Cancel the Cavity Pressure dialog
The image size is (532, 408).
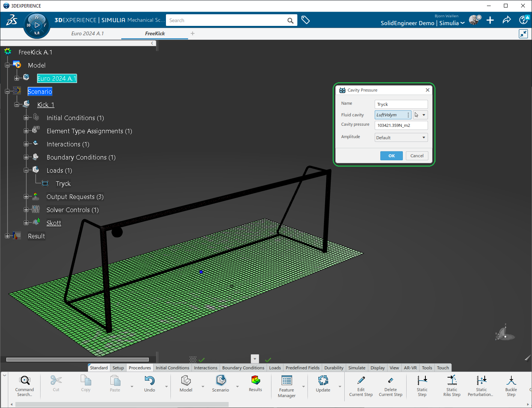417,156
